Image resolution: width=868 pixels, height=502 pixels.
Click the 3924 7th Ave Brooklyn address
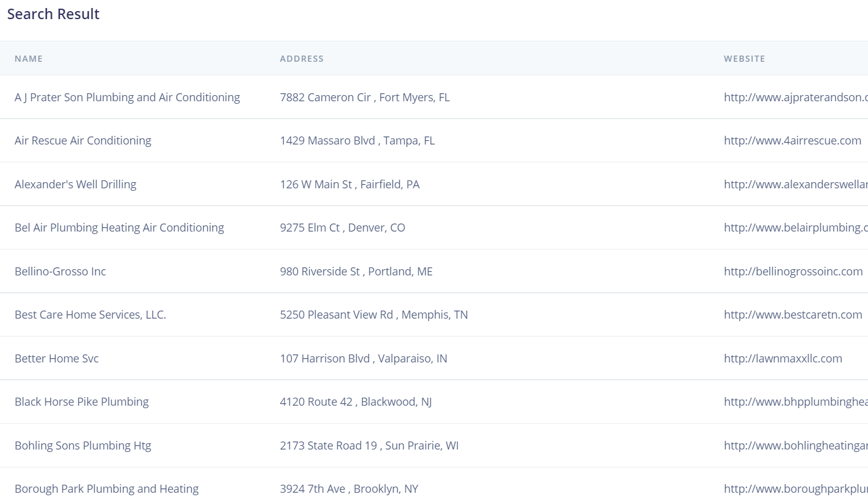pos(349,489)
